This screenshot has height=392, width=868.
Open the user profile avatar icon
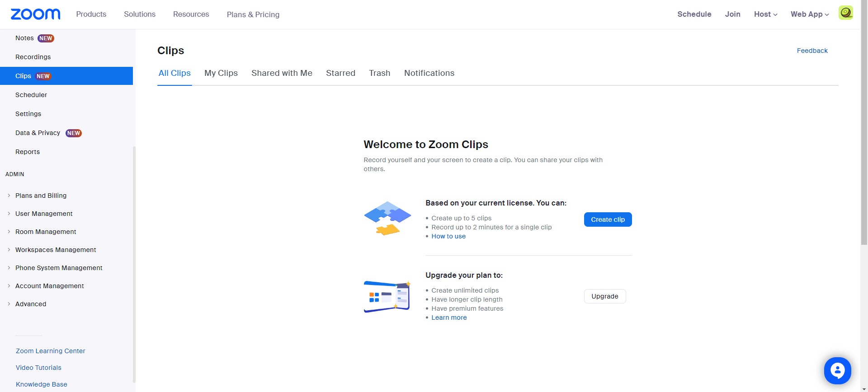click(x=845, y=13)
